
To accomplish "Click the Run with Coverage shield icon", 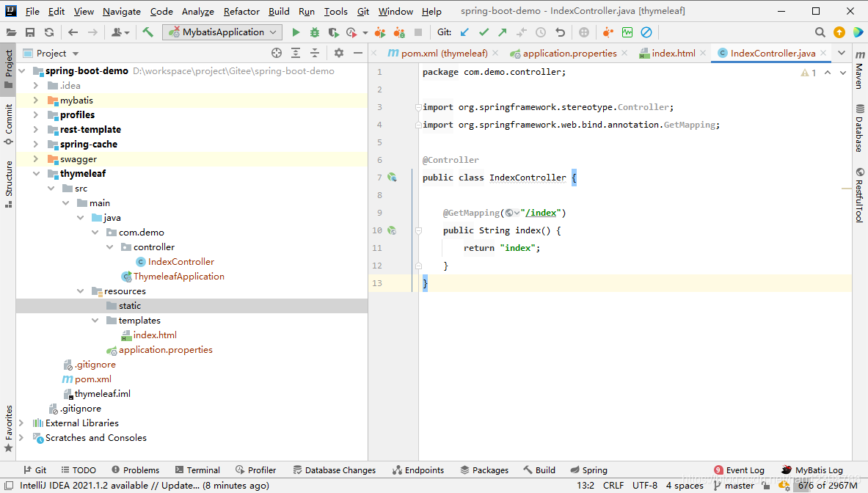I will point(333,32).
